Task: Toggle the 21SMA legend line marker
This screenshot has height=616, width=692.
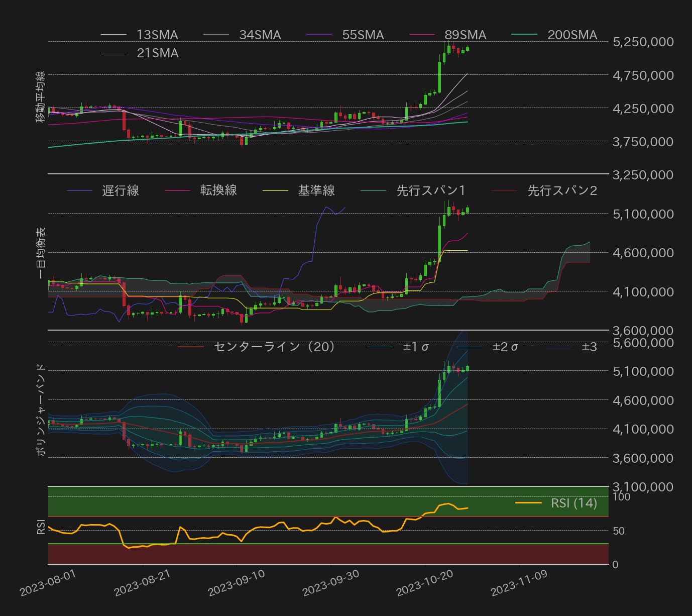Action: point(114,53)
